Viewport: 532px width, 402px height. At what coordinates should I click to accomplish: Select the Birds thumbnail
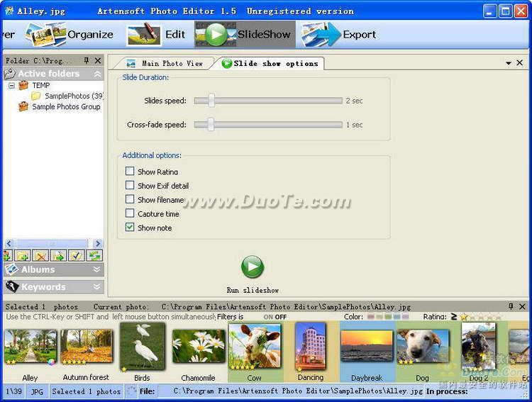point(143,347)
